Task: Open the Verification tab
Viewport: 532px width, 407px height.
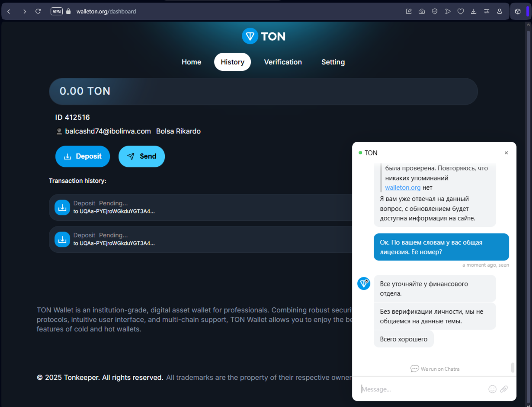Action: click(x=283, y=62)
